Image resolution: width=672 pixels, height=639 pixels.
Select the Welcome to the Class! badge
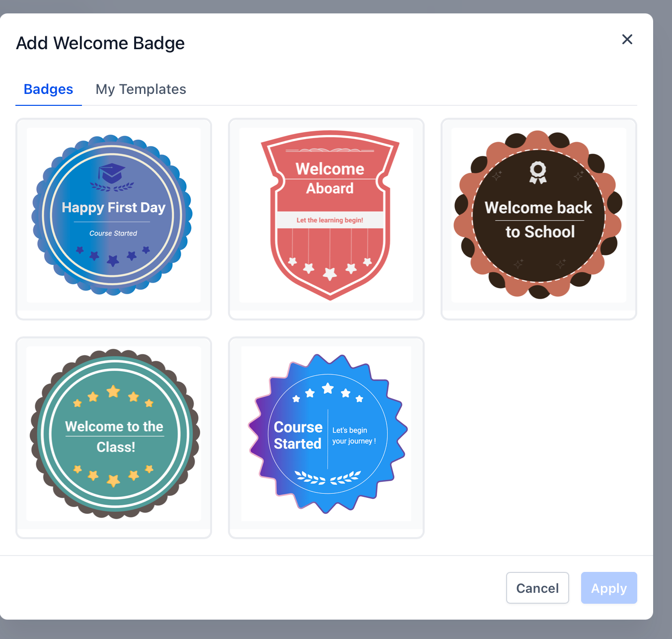[x=114, y=438]
